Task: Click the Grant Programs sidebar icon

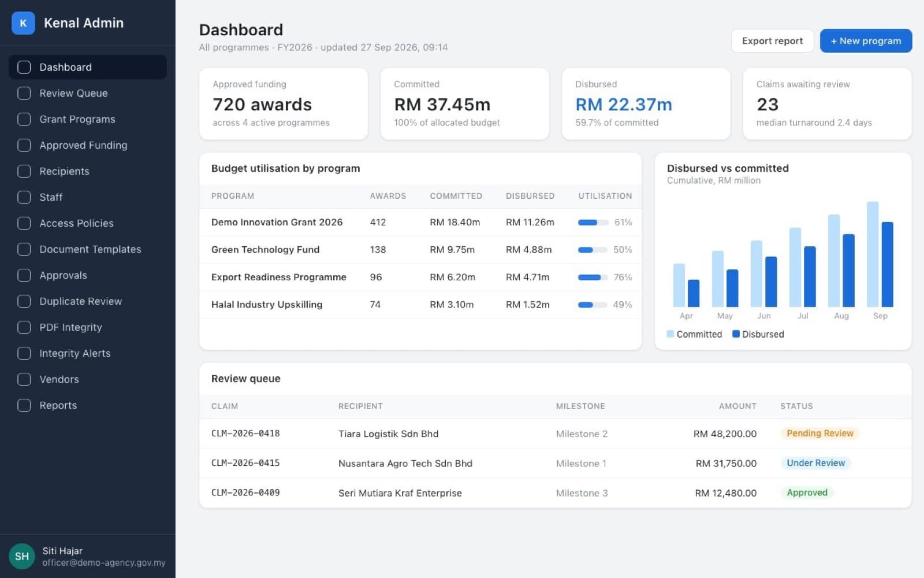Action: pos(24,119)
